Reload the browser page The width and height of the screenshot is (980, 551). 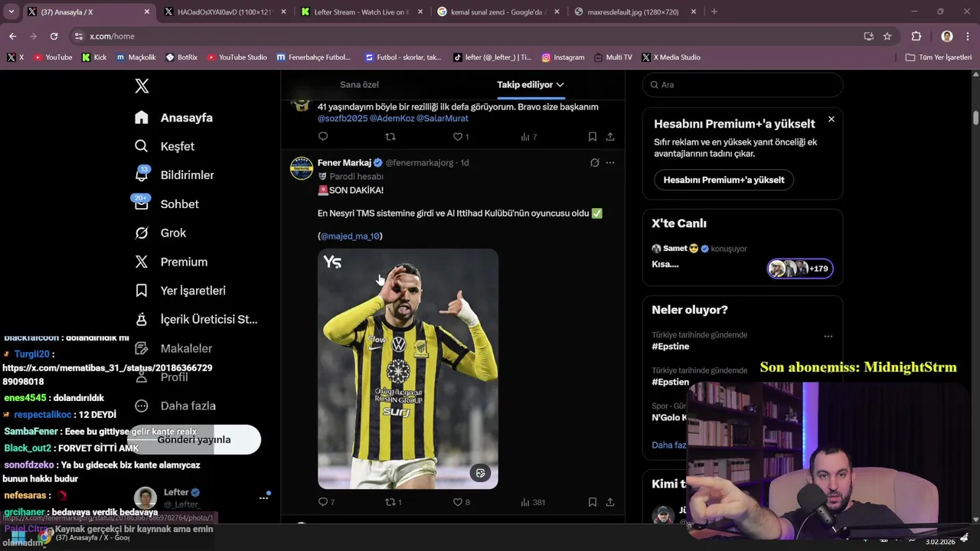(x=54, y=36)
